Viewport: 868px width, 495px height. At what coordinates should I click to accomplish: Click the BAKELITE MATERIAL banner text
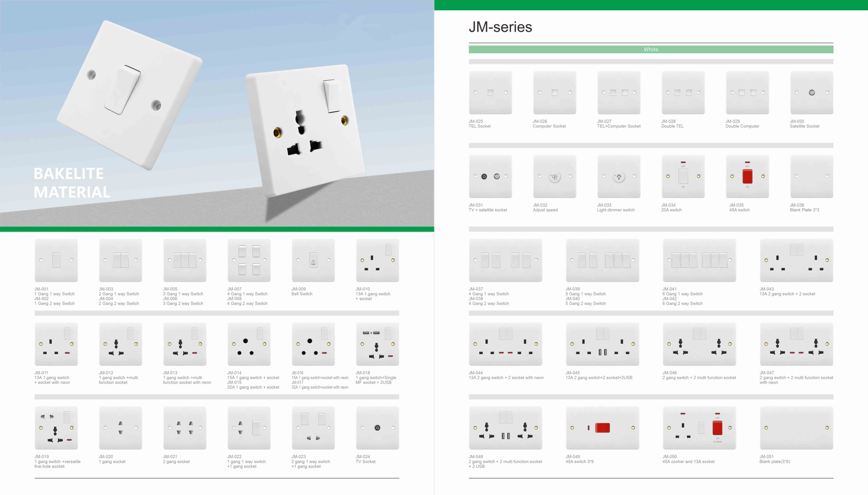point(72,183)
